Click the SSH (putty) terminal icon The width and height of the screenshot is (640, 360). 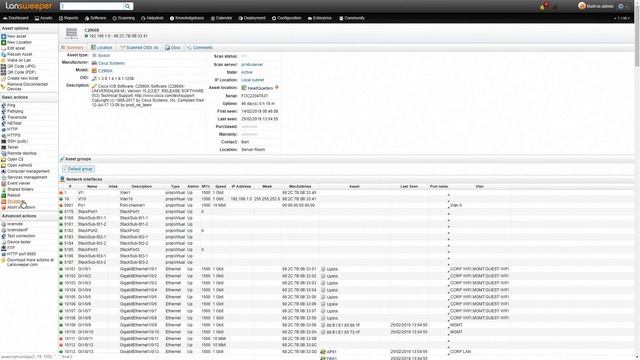3,141
